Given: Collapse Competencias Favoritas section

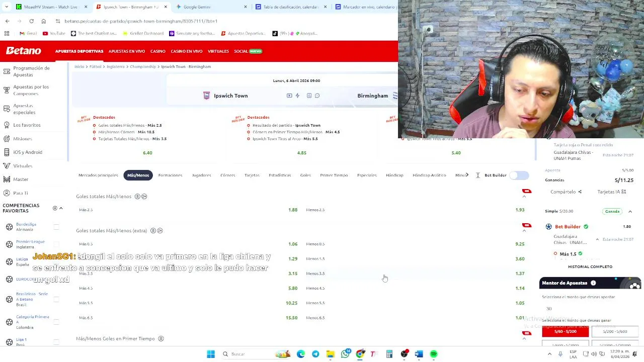Looking at the screenshot, I should [61, 208].
